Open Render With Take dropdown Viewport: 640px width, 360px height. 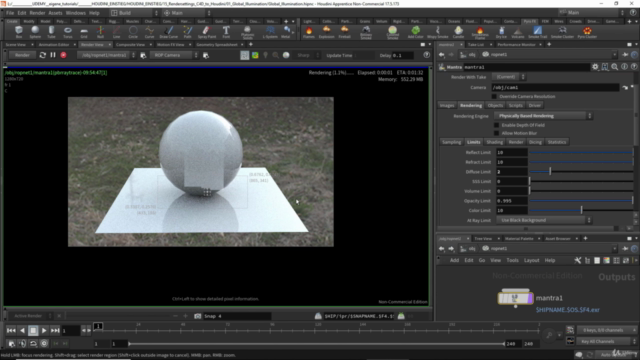(509, 77)
